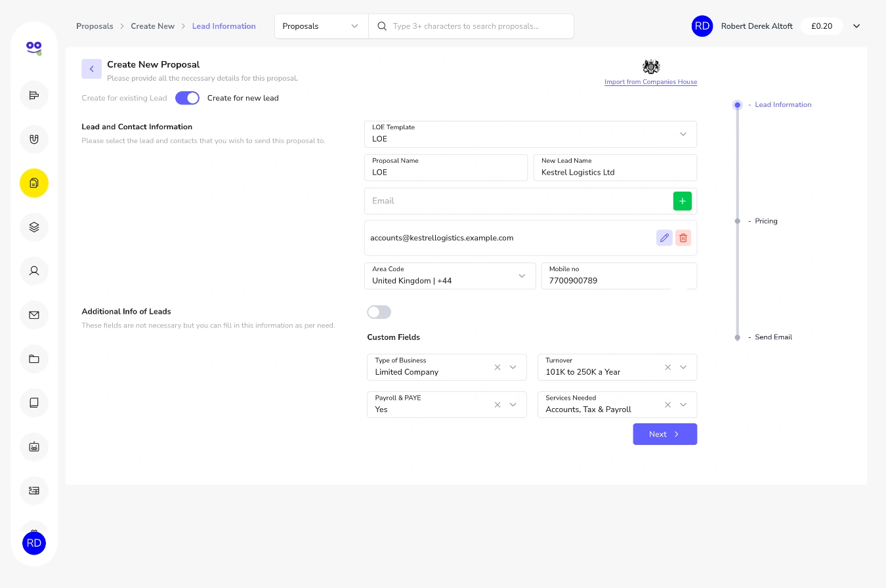886x588 pixels.
Task: Go to the Proposals breadcrumb
Action: pyautogui.click(x=95, y=26)
